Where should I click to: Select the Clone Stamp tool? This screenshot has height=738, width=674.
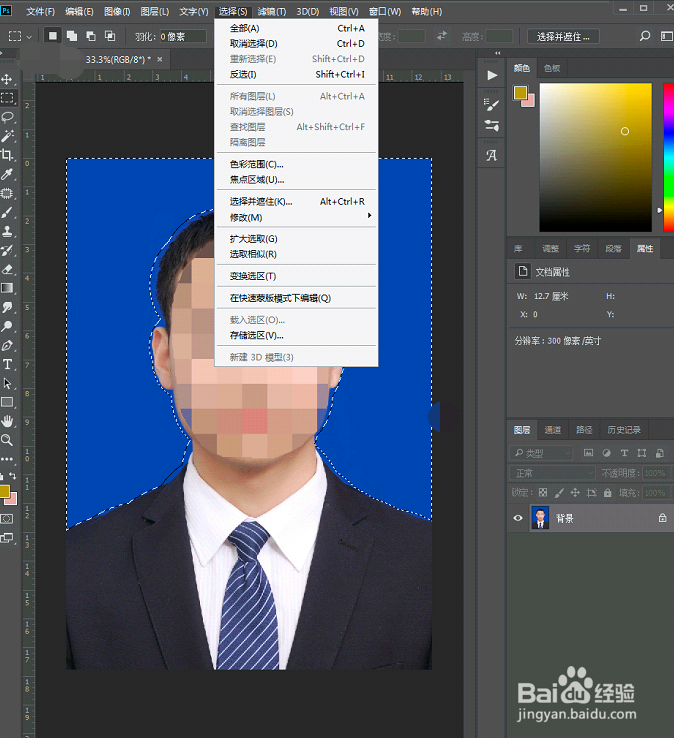click(7, 231)
